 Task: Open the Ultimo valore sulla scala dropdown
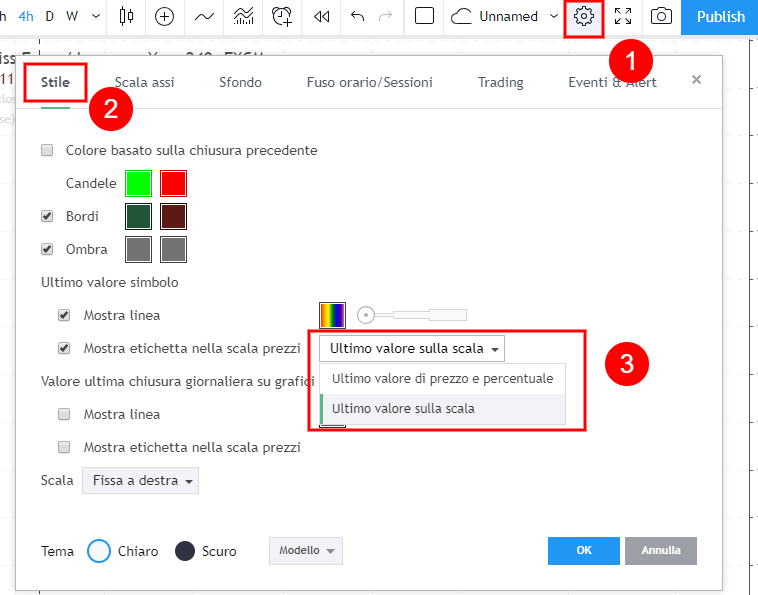(x=412, y=348)
